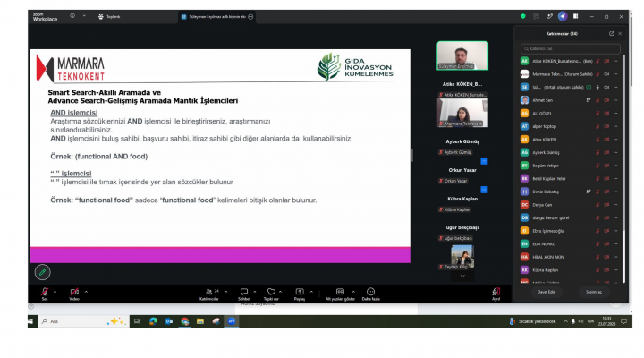Screen dimensions: 644x358
Task: Click the Sesimi aç unmute button
Action: 594,292
